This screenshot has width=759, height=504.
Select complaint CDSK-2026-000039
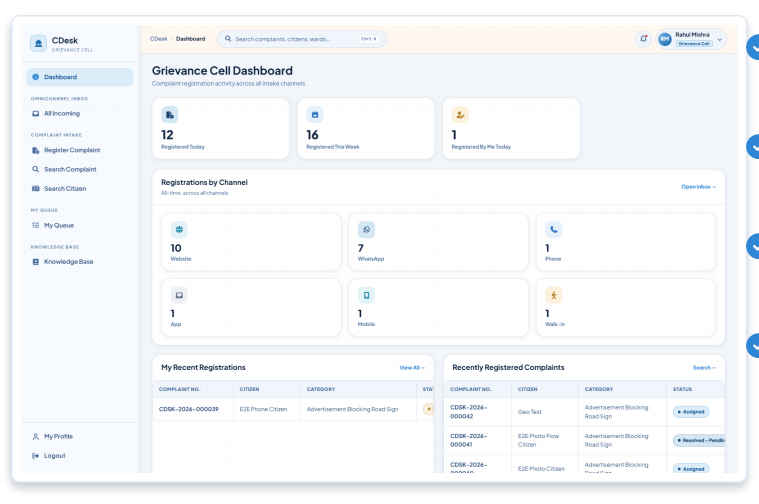pos(189,409)
